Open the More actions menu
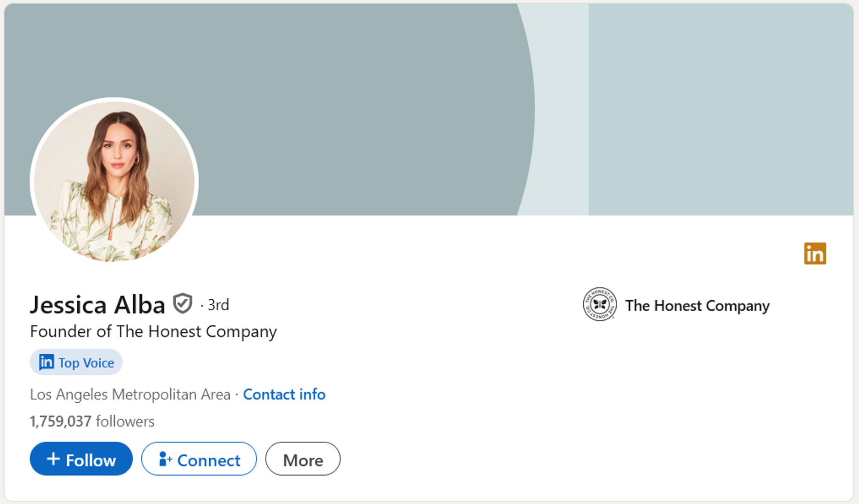859x504 pixels. tap(303, 459)
